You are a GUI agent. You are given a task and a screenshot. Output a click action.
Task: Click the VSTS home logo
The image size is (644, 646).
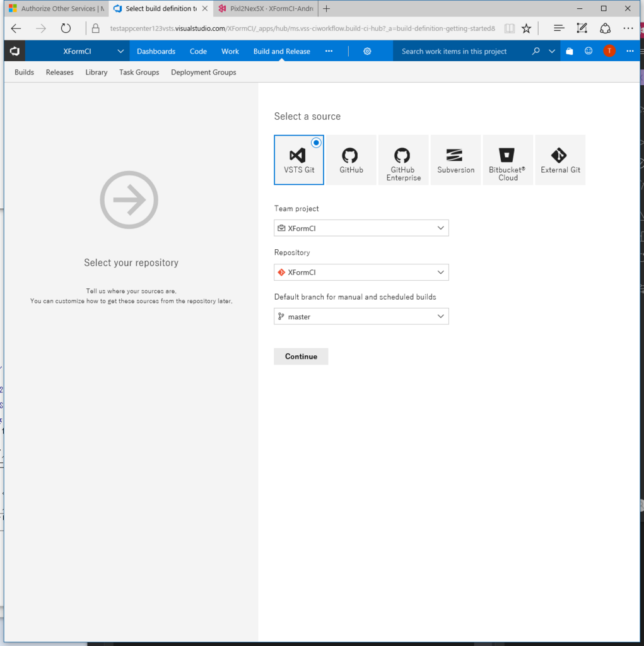click(x=15, y=51)
